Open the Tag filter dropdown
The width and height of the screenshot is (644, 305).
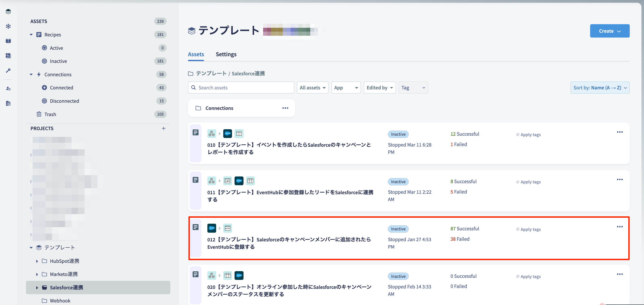[413, 88]
